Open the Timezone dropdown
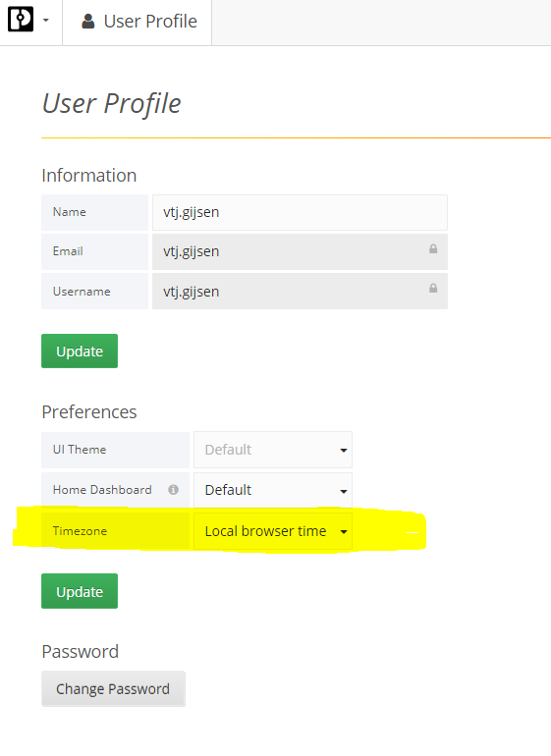Image resolution: width=551 pixels, height=756 pixels. click(273, 531)
